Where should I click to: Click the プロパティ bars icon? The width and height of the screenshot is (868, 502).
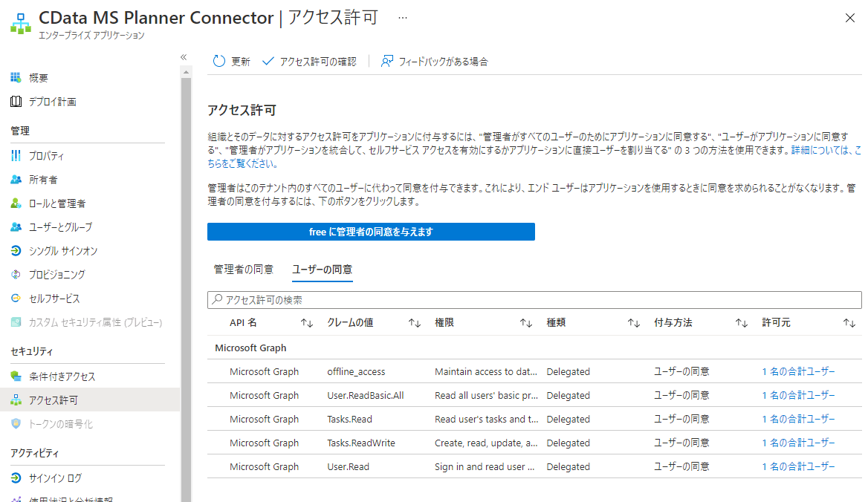tap(16, 156)
